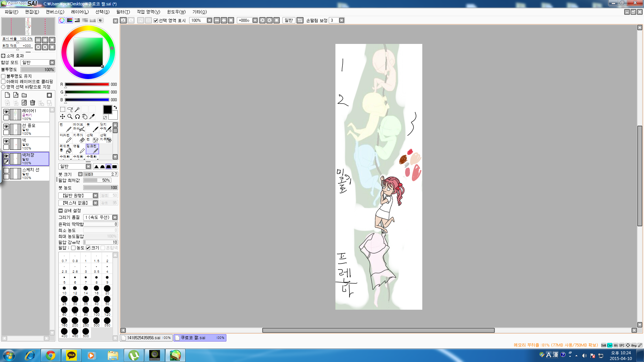The width and height of the screenshot is (644, 362).
Task: Switch to the 1418525435858.sai document tab
Action: point(144,338)
